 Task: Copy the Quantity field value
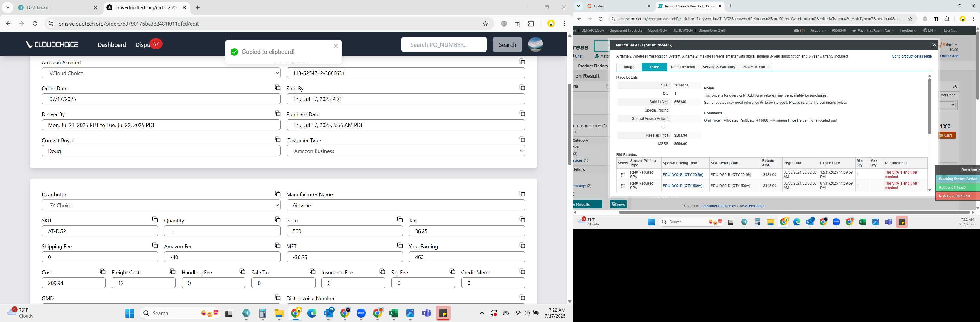point(277,219)
